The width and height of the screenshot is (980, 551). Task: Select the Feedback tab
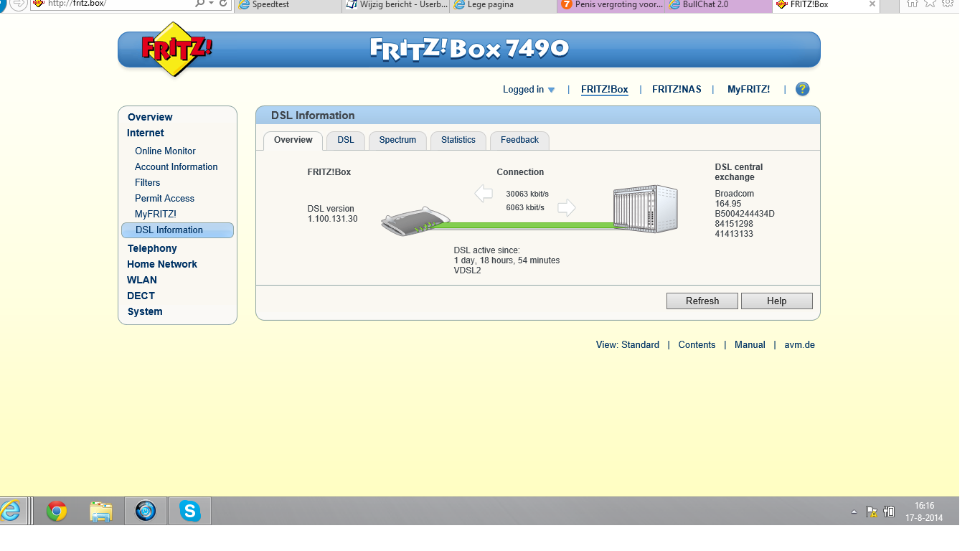tap(519, 140)
